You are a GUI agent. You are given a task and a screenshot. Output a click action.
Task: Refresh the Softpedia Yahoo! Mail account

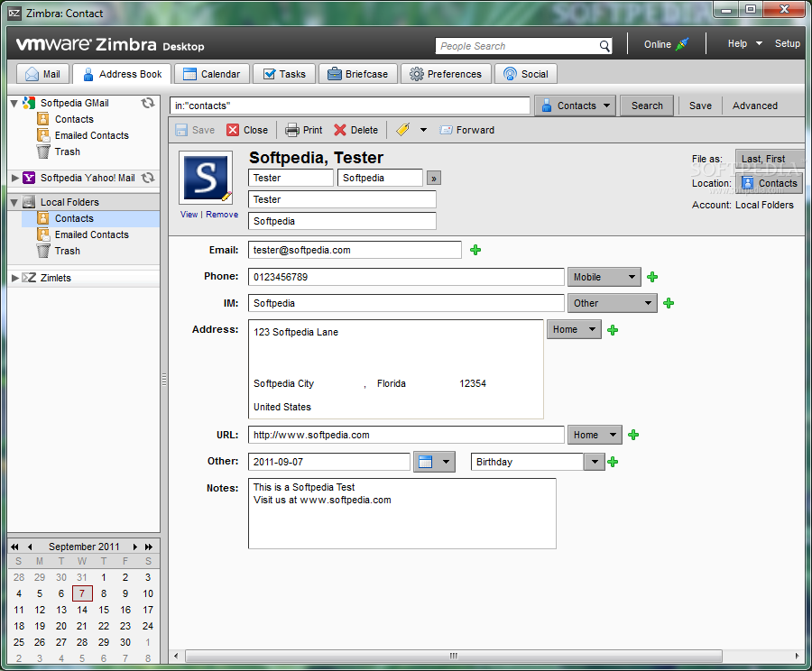[x=148, y=178]
